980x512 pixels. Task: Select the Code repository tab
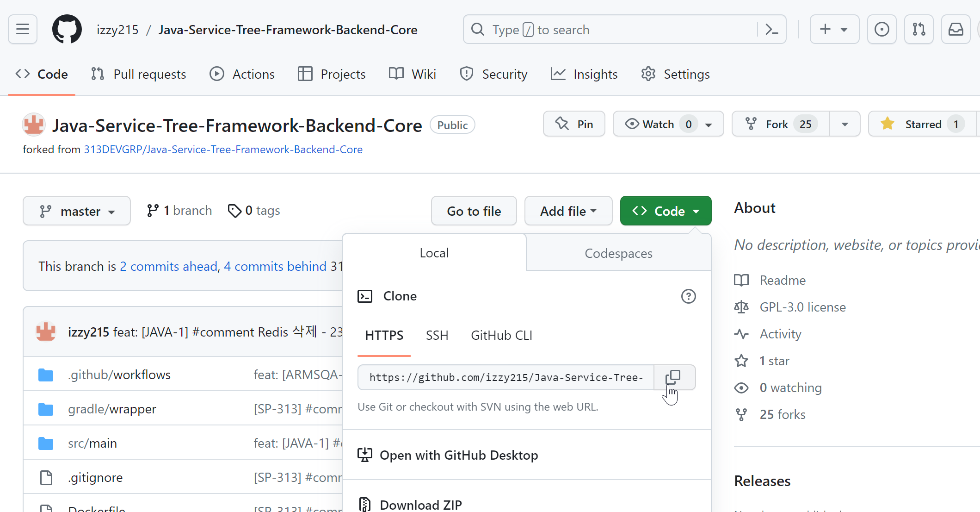tap(42, 74)
